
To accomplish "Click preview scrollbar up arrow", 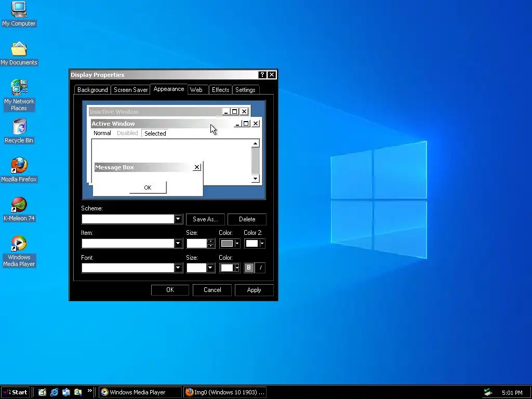I will (x=256, y=144).
